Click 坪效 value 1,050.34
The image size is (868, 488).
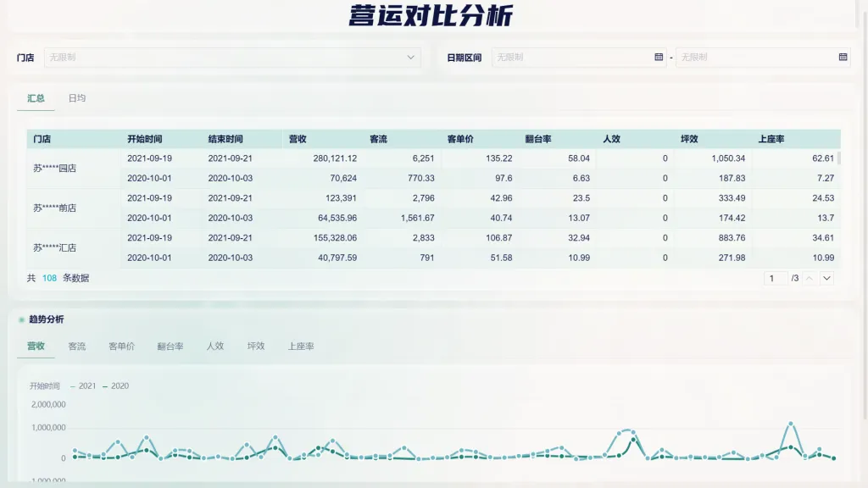728,158
